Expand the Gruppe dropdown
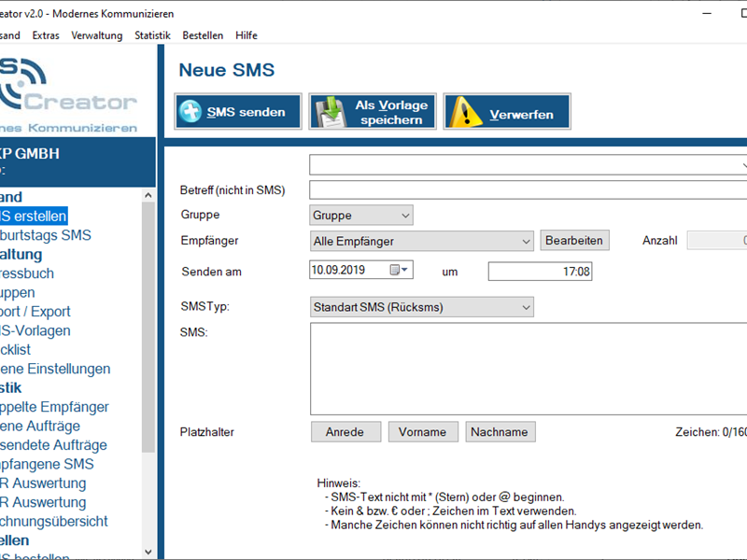Viewport: 747px width, 560px height. click(405, 216)
